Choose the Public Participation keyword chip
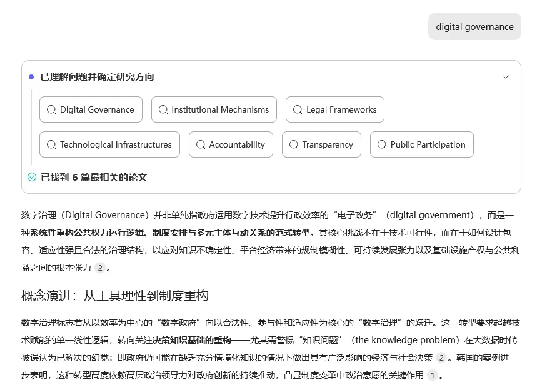This screenshot has height=392, width=542. pyautogui.click(x=422, y=144)
